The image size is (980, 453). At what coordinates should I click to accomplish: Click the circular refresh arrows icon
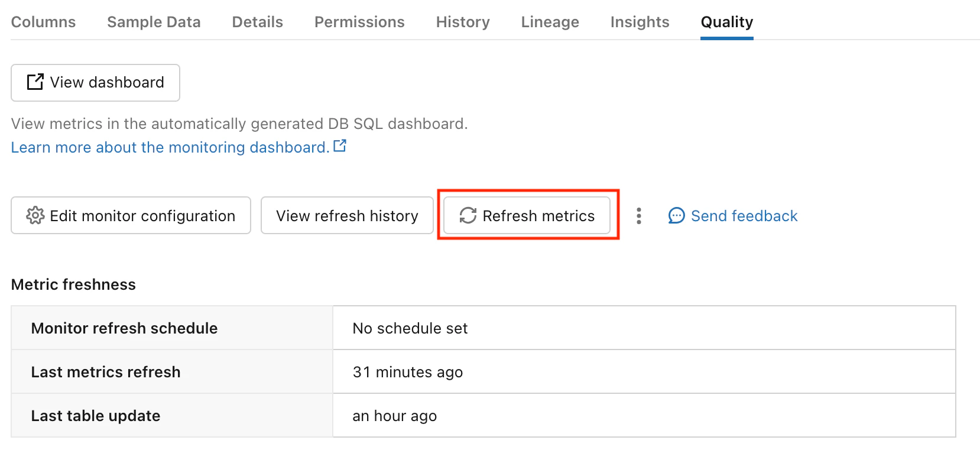[468, 215]
